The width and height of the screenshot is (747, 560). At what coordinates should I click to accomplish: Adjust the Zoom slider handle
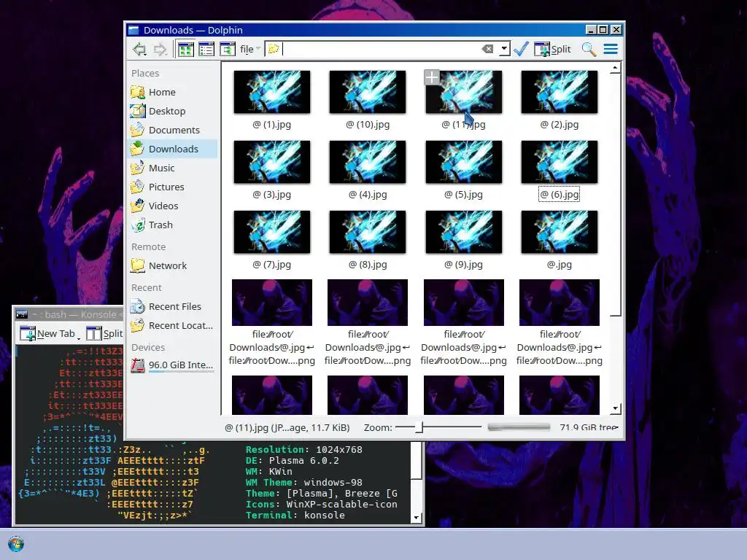point(419,427)
